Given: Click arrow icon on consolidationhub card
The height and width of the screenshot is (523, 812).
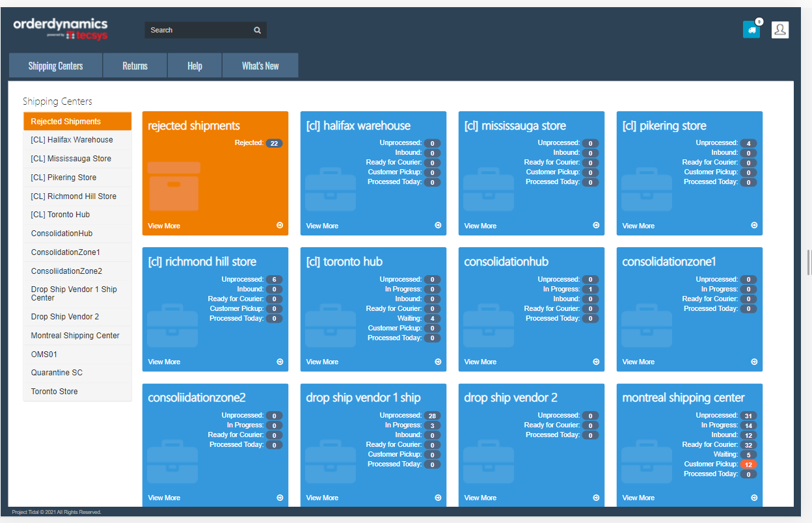Looking at the screenshot, I should [596, 361].
